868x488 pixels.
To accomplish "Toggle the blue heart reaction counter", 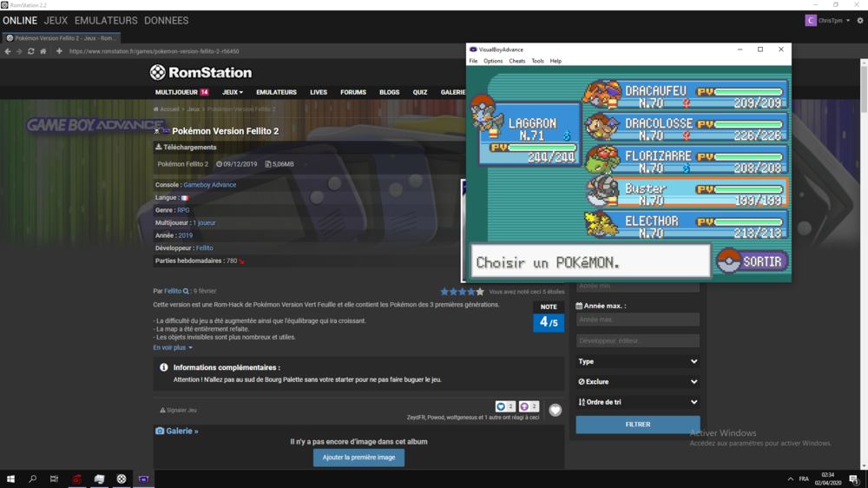I will pos(505,406).
